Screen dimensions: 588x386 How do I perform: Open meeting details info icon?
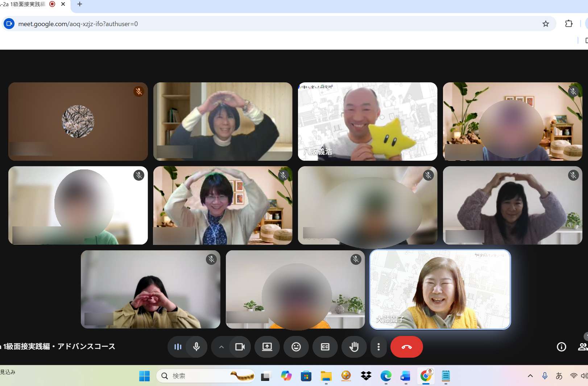pyautogui.click(x=561, y=347)
